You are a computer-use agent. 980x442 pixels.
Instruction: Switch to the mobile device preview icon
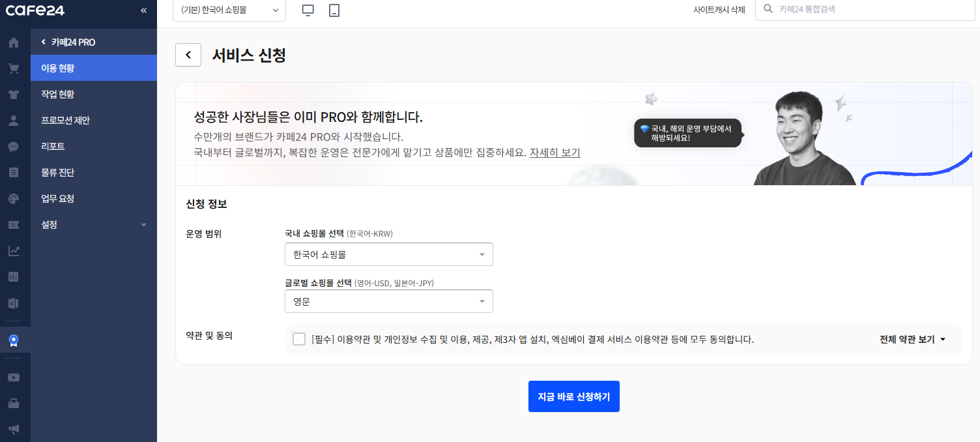pyautogui.click(x=334, y=10)
